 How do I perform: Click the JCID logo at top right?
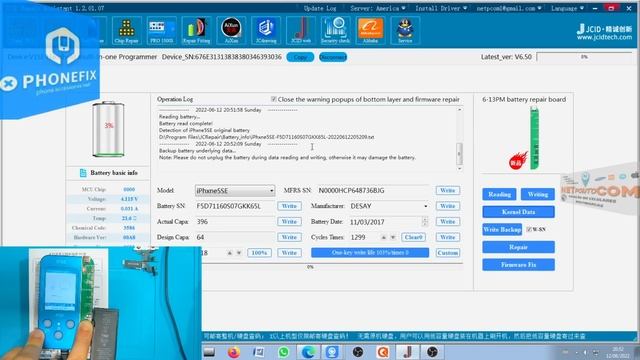click(x=604, y=32)
